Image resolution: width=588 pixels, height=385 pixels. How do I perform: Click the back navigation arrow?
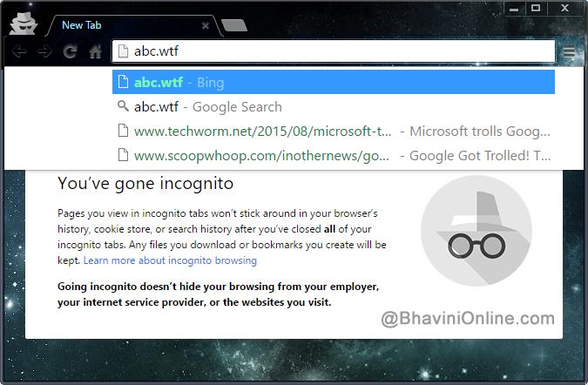[19, 51]
